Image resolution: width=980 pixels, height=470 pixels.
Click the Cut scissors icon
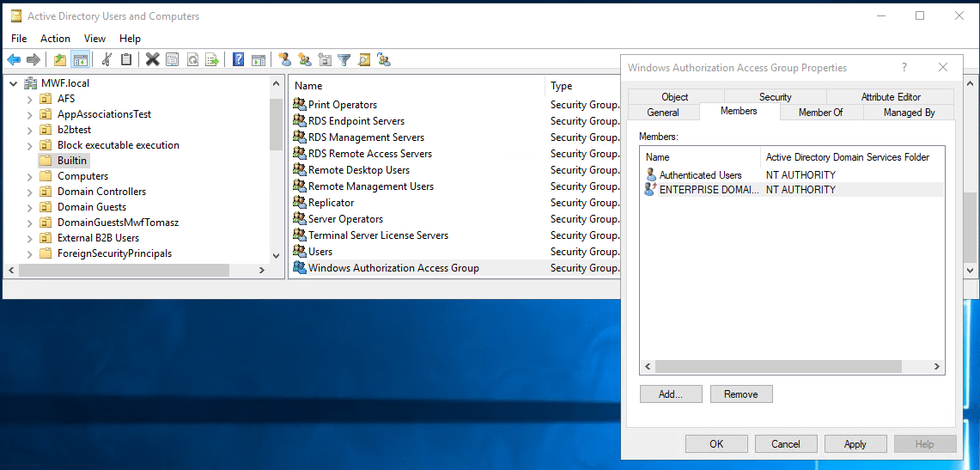click(x=107, y=59)
